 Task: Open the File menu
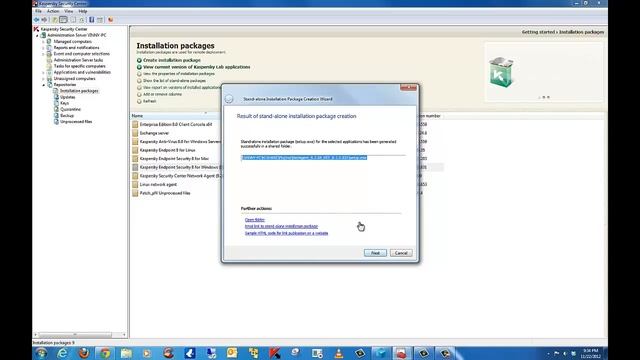click(38, 11)
